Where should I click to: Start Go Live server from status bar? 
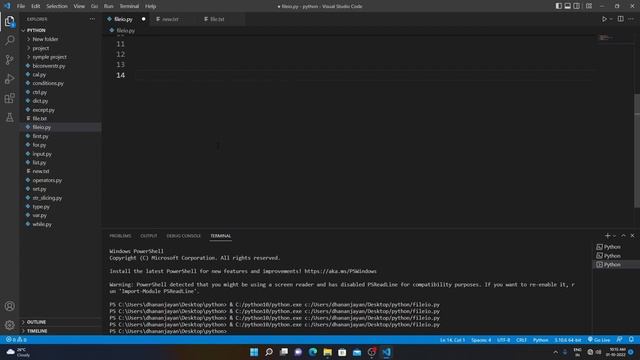[x=599, y=340]
